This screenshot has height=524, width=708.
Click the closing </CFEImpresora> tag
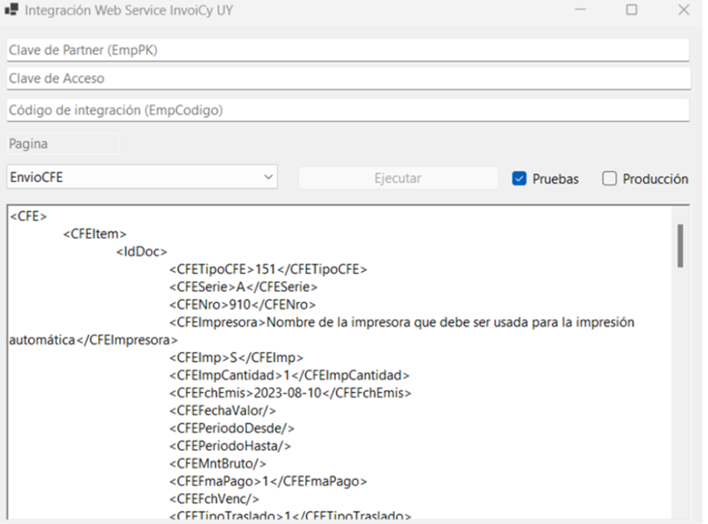coord(127,340)
